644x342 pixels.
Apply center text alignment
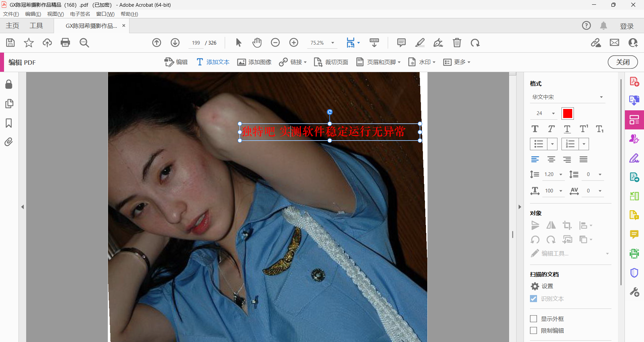click(x=551, y=160)
